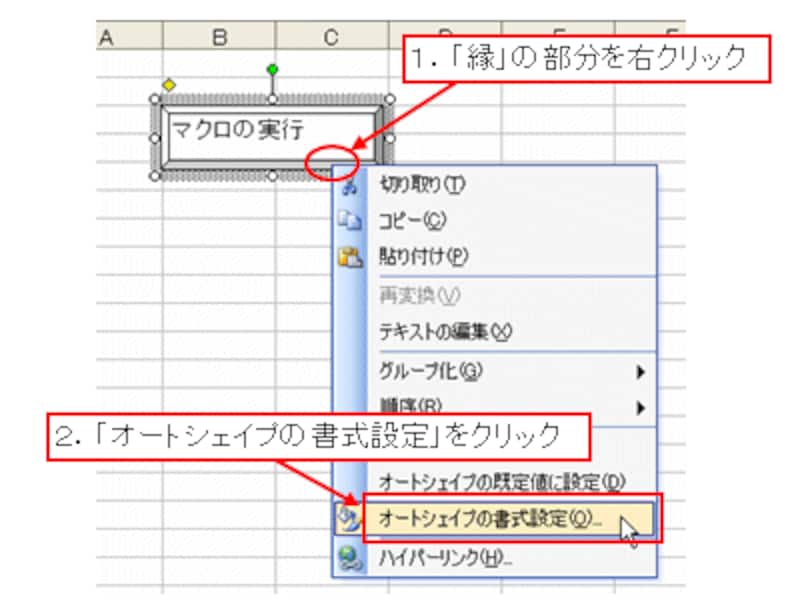
Task: Choose オートシェイプの既定値に設定(D) entry
Action: (x=494, y=482)
